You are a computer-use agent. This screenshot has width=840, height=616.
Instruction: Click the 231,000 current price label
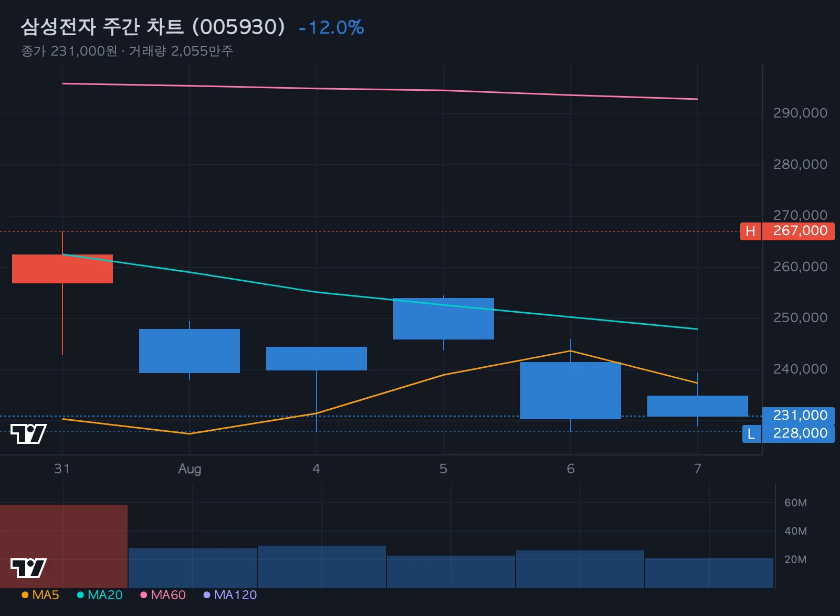799,416
